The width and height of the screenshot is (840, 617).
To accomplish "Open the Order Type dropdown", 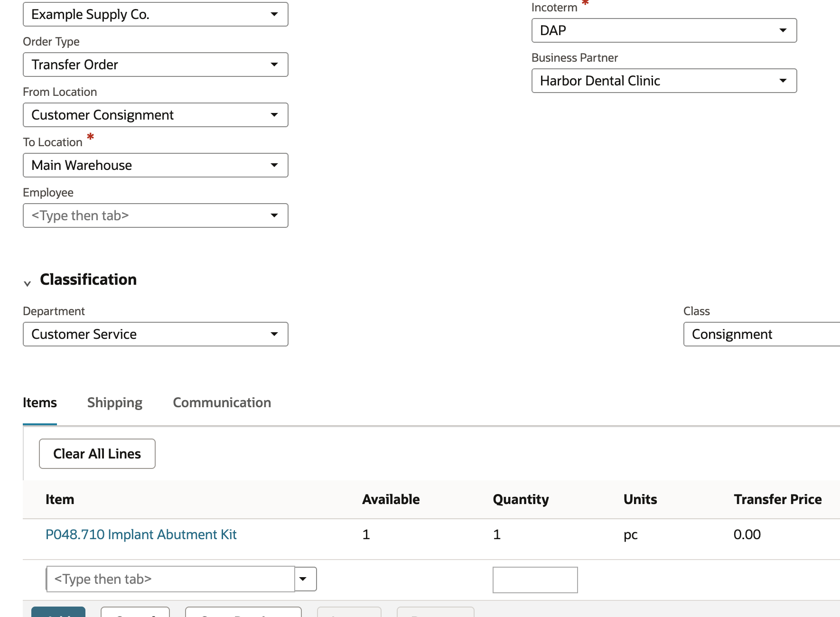I will coord(156,65).
